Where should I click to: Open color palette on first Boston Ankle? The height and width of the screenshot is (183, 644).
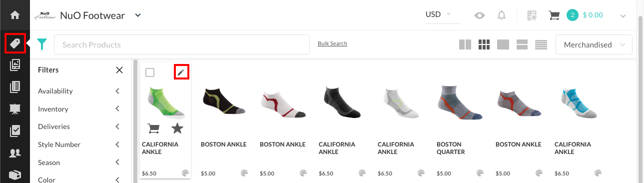coord(244,173)
